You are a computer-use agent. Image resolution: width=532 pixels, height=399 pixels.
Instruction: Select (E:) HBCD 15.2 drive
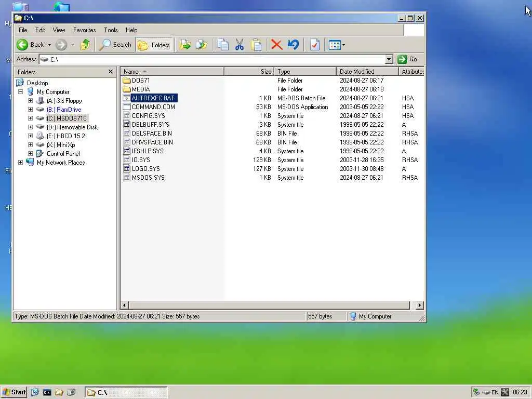(x=66, y=136)
